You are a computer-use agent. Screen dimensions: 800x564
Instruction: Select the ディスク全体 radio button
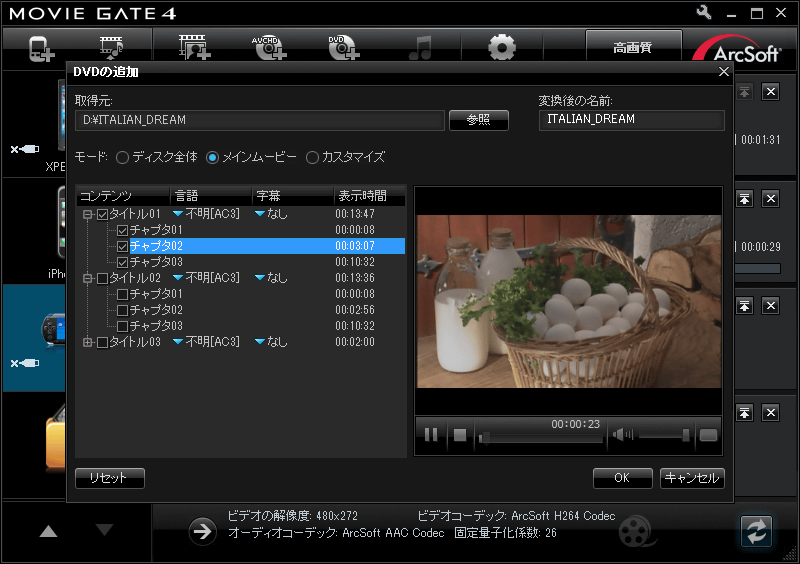[123, 157]
